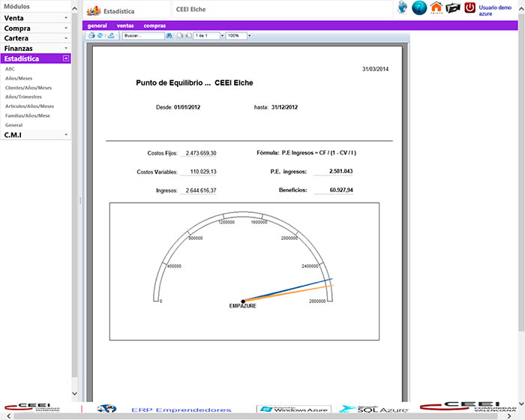Open the 100% zoom dropdown
This screenshot has width=525, height=420.
(x=250, y=35)
